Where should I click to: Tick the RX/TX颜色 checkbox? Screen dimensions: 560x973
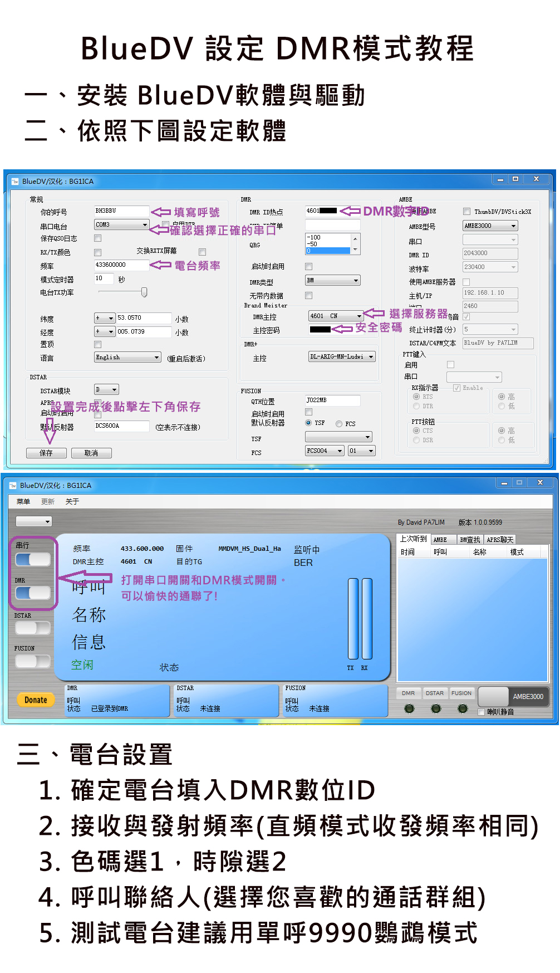(98, 252)
